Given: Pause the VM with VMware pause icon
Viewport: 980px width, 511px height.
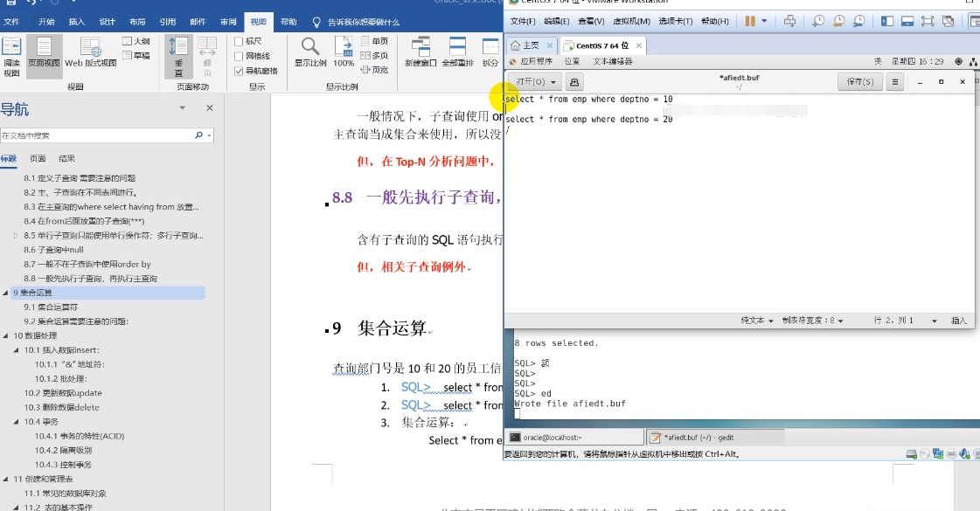Looking at the screenshot, I should pyautogui.click(x=750, y=21).
